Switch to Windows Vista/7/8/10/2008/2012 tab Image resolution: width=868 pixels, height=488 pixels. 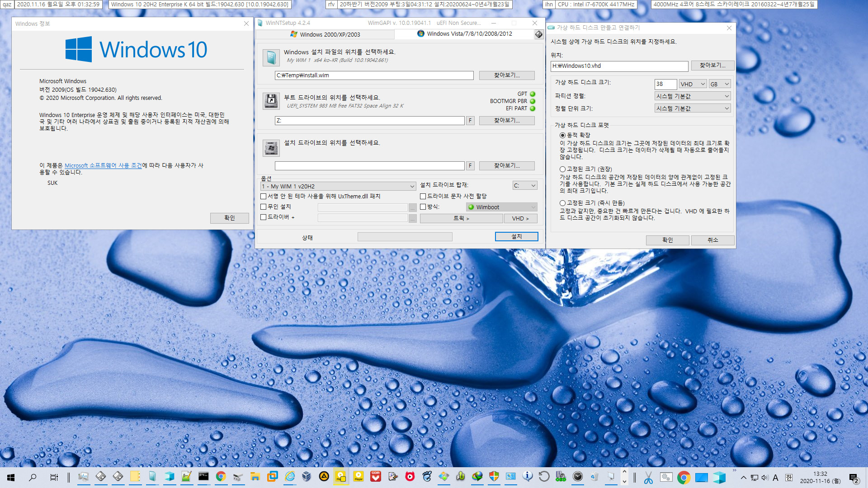464,34
